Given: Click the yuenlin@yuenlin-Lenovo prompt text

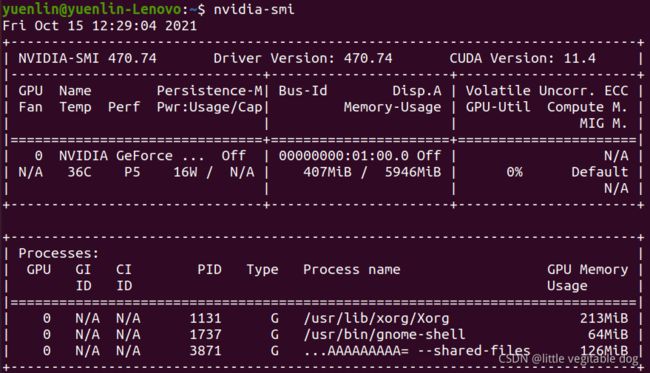Looking at the screenshot, I should pos(92,10).
